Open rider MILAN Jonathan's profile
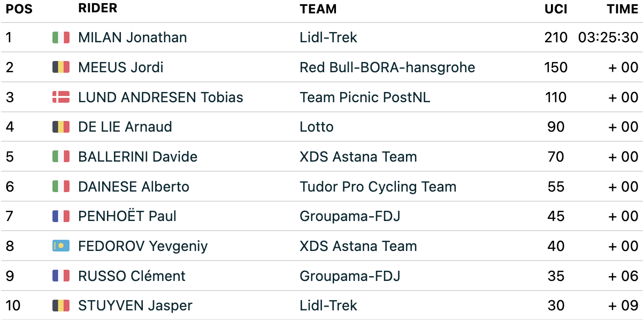 [132, 37]
